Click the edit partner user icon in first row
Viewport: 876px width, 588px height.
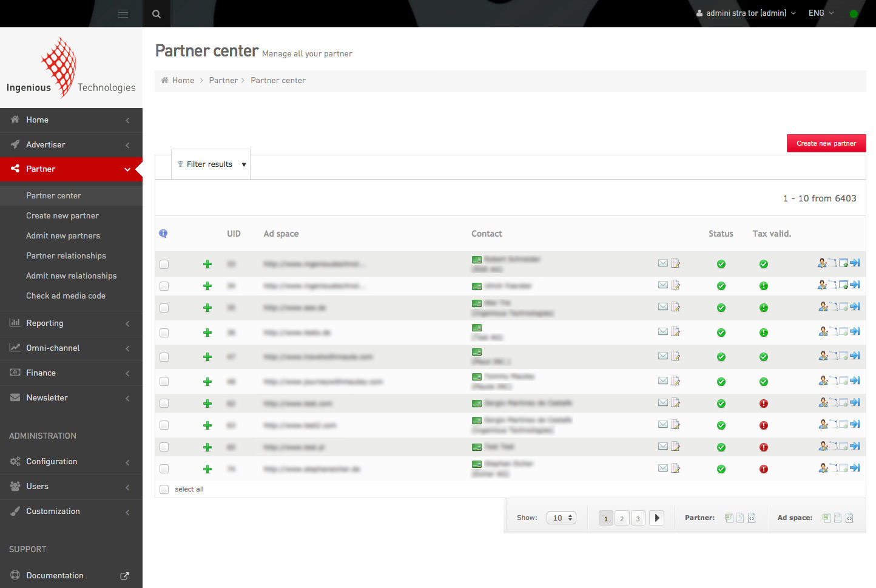(x=823, y=263)
